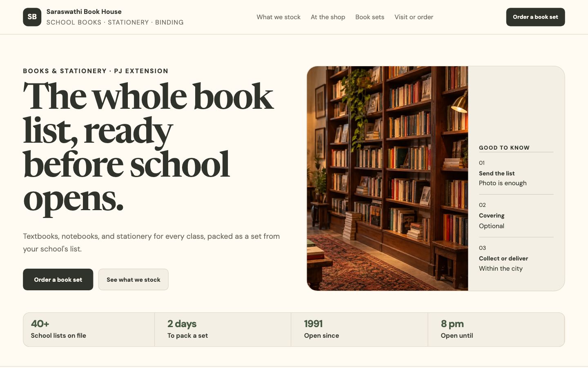Click See what we stock button

click(134, 279)
